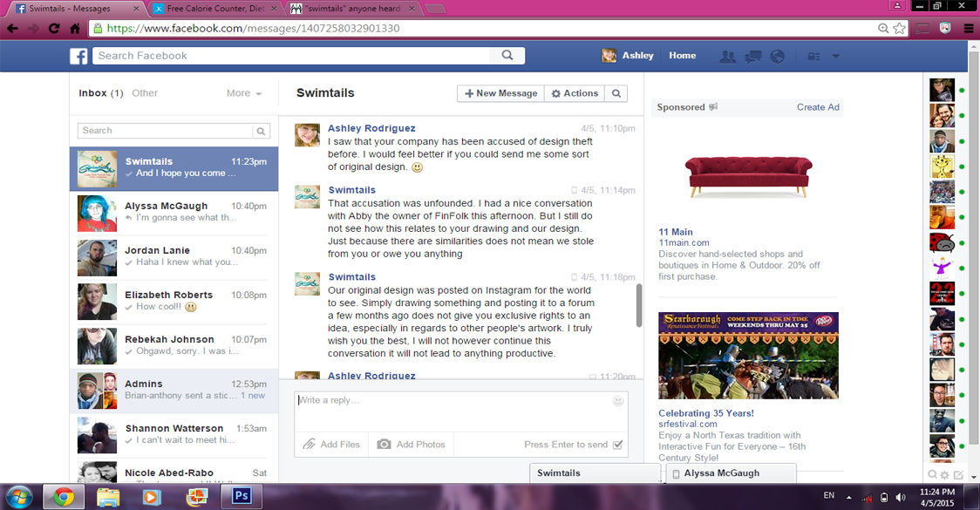Click the emoticon smiley in reply box

618,401
